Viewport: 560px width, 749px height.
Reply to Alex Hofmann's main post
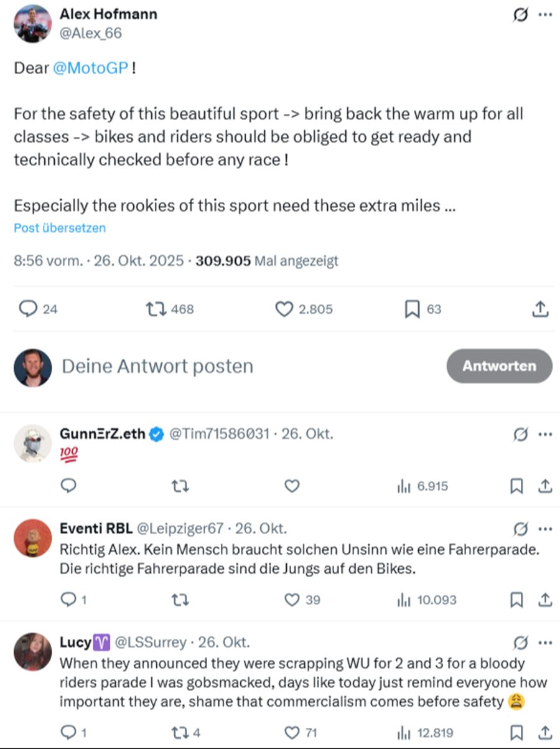[29, 309]
